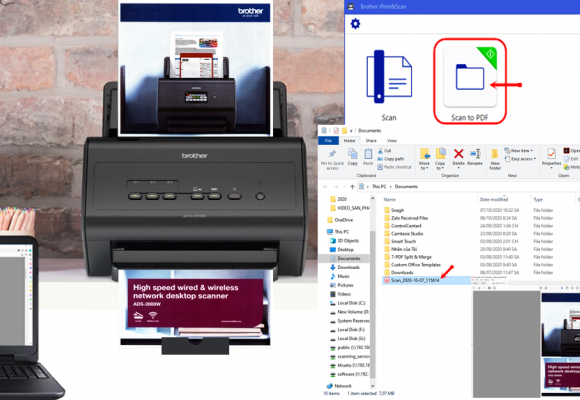Viewport: 580px width, 400px height.
Task: Click the Scan to PDF button
Action: tap(470, 81)
